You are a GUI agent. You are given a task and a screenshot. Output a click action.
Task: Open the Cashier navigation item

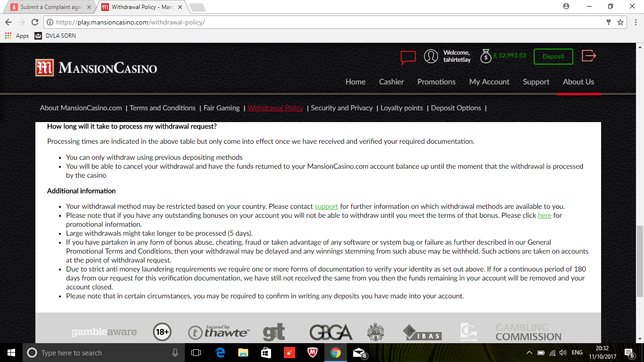point(391,82)
